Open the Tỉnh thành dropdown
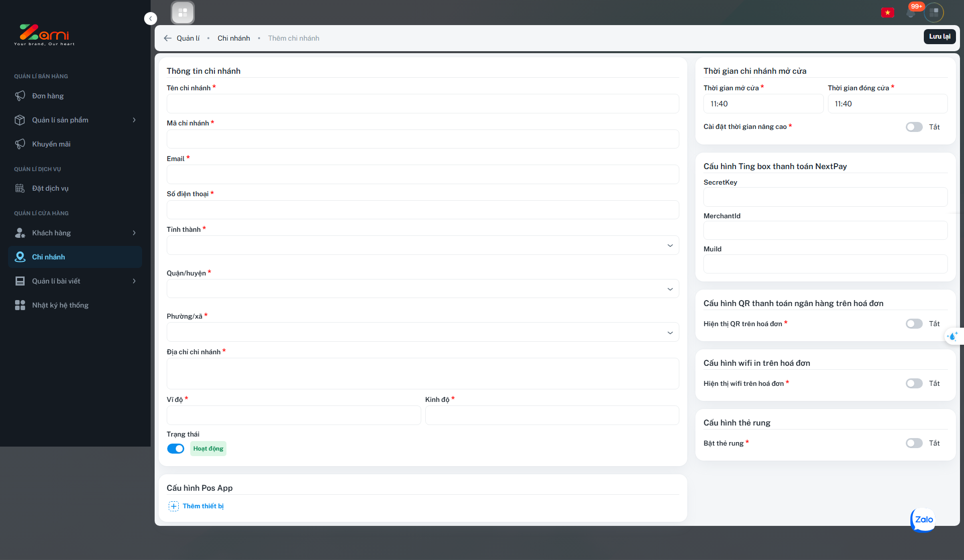964x560 pixels. (x=422, y=245)
